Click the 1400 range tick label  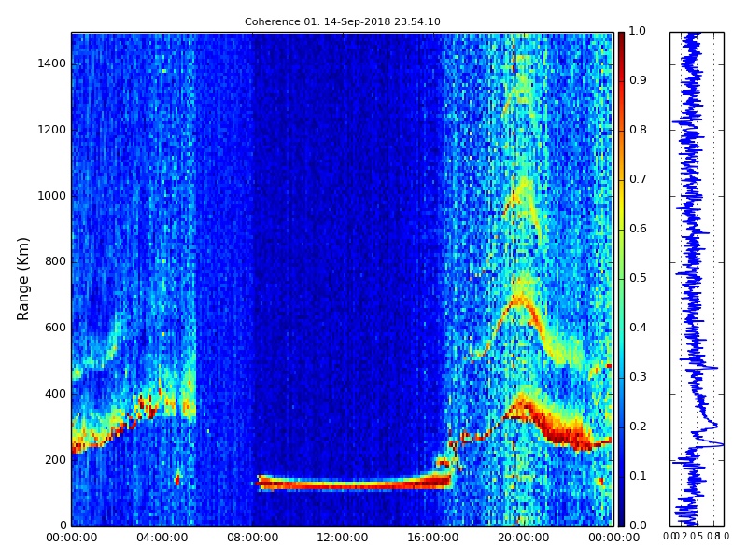pos(52,63)
